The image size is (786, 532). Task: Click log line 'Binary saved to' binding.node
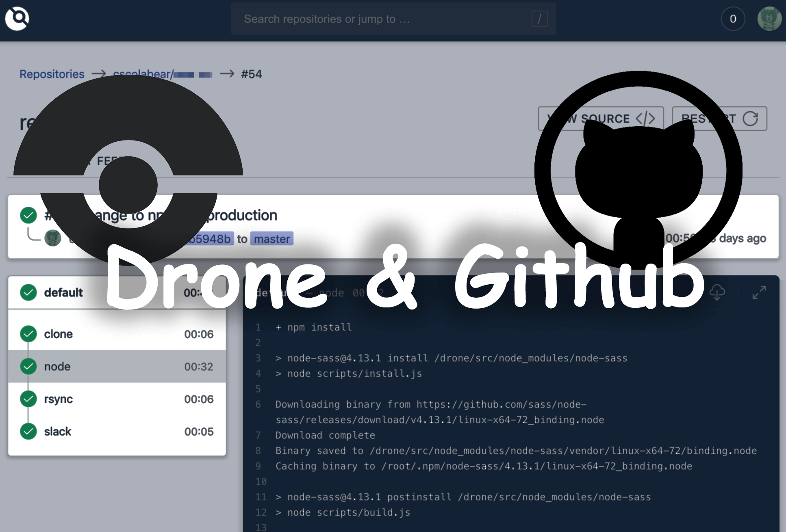[516, 451]
